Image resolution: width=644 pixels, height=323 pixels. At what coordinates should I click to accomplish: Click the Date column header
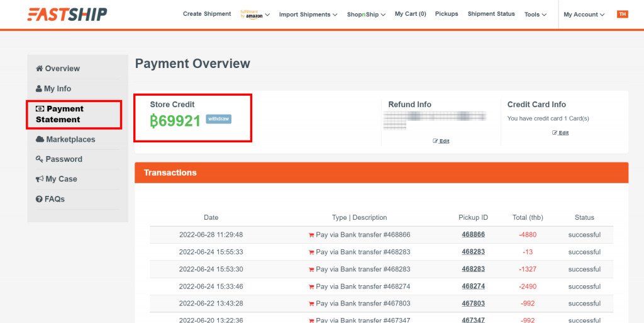(211, 217)
